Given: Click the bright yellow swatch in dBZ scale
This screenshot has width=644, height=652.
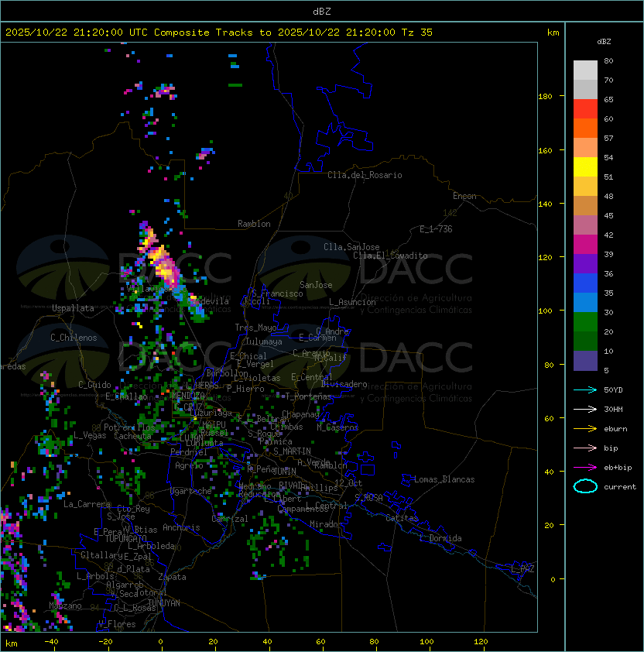Looking at the screenshot, I should pos(585,167).
